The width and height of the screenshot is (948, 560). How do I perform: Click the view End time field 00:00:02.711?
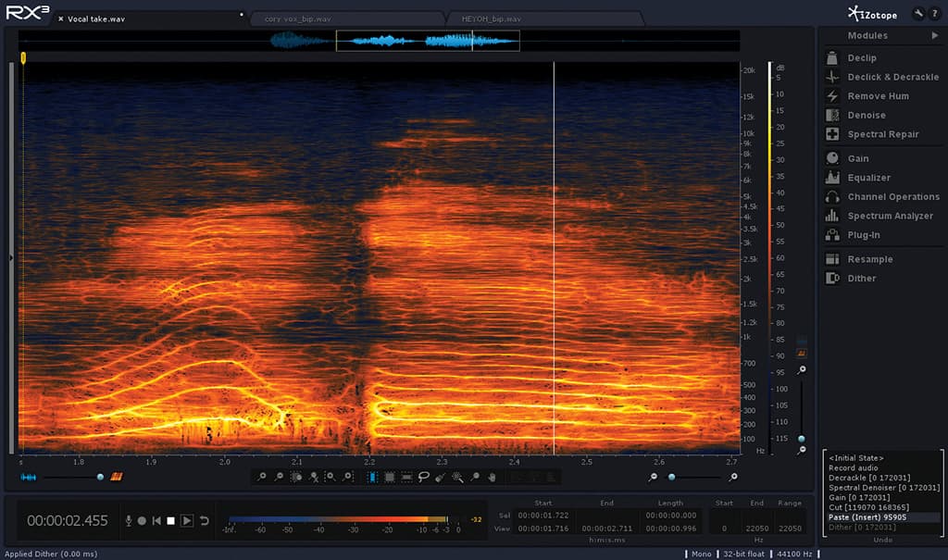606,529
